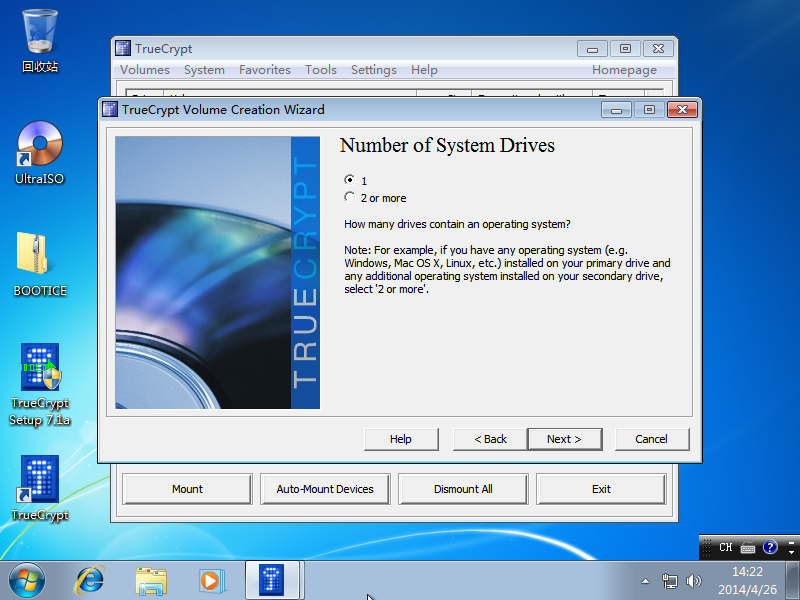The height and width of the screenshot is (600, 800).
Task: Go back with the '< Back' button
Action: pos(490,439)
